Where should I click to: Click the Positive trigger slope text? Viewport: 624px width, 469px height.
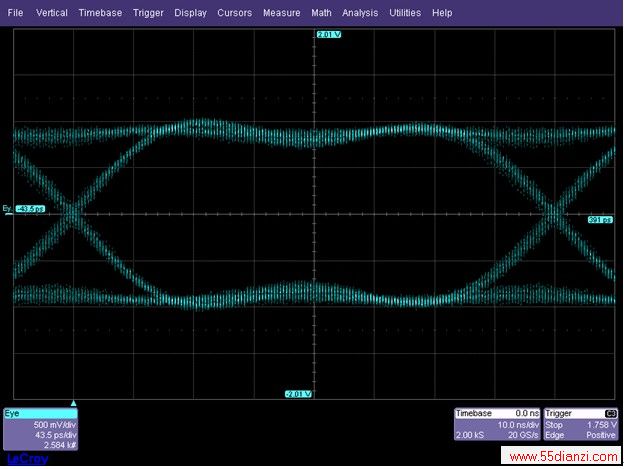click(601, 435)
